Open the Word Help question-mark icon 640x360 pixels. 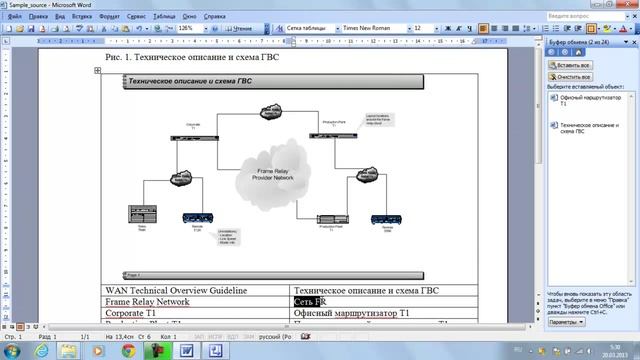click(x=215, y=29)
